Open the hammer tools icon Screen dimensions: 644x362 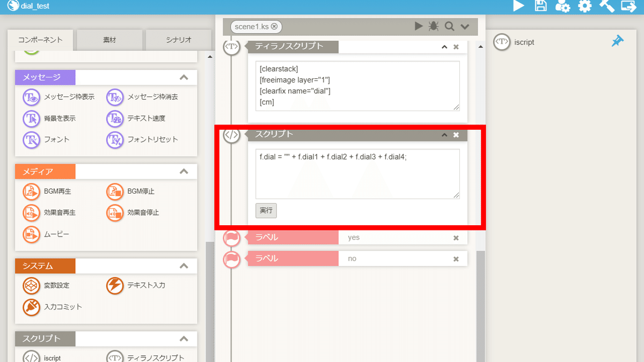[606, 6]
